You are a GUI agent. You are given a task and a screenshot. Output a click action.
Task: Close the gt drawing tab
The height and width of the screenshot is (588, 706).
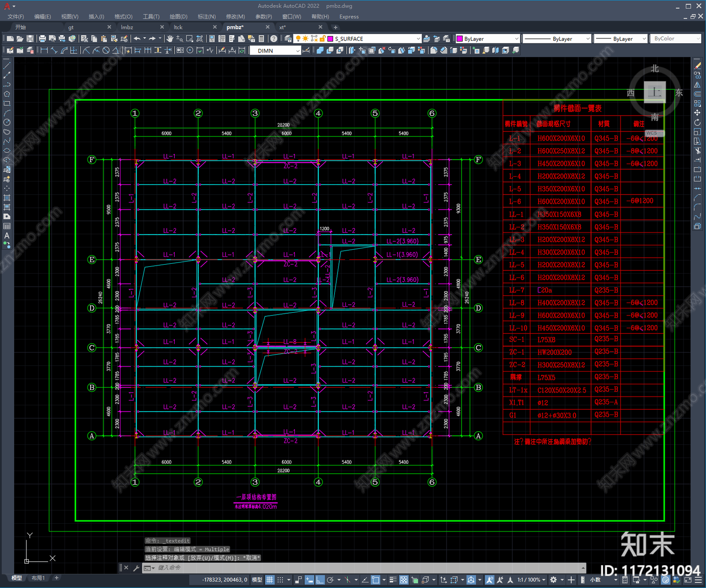109,27
